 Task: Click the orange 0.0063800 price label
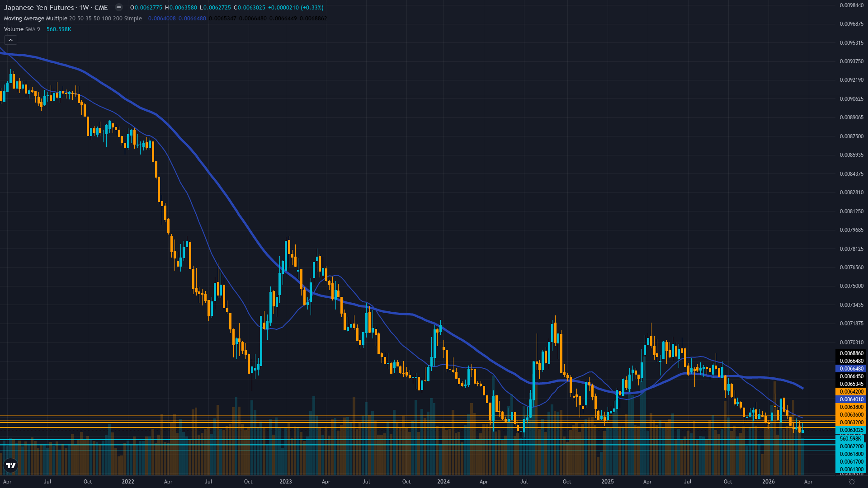pos(851,407)
